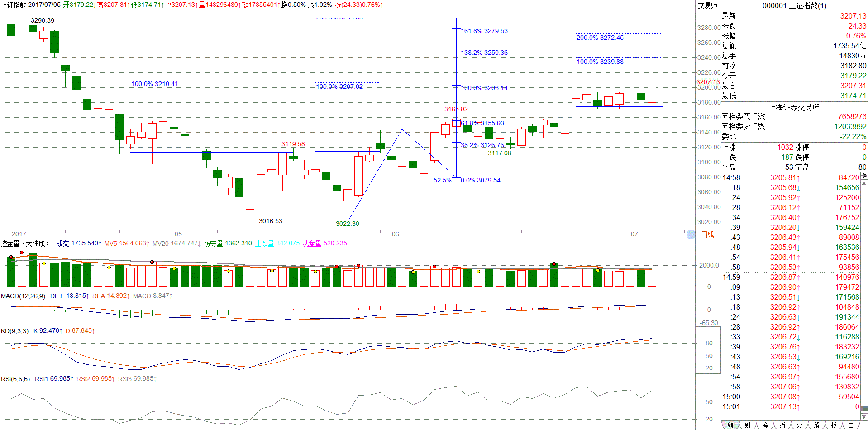The width and height of the screenshot is (868, 430).
Task: Click the 上海证券交易所 exchange label
Action: [794, 107]
